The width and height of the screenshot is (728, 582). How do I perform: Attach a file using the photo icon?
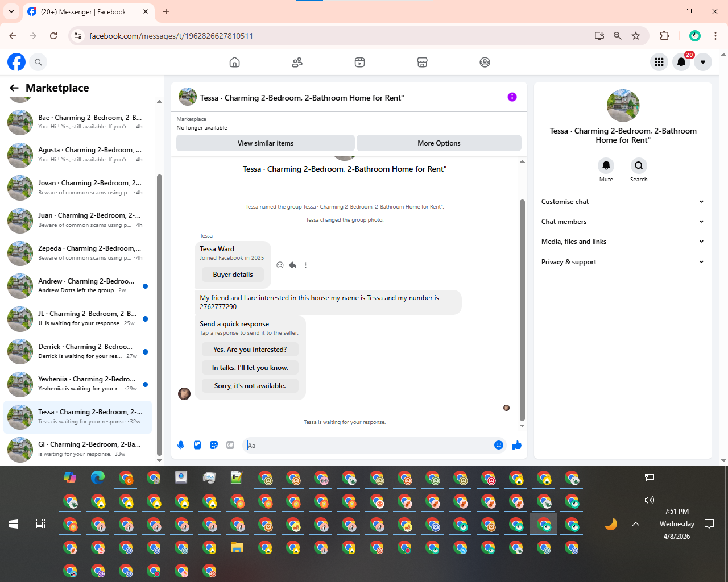[197, 445]
